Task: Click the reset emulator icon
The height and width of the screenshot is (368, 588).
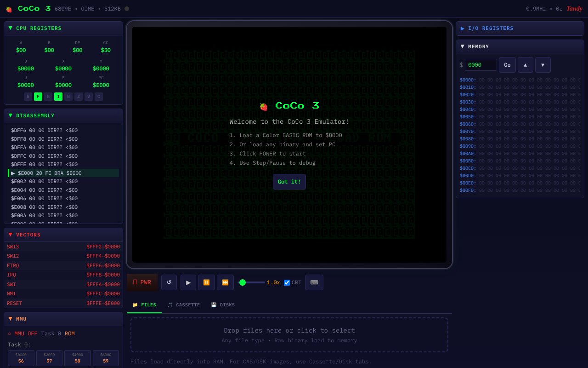Action: 169,282
